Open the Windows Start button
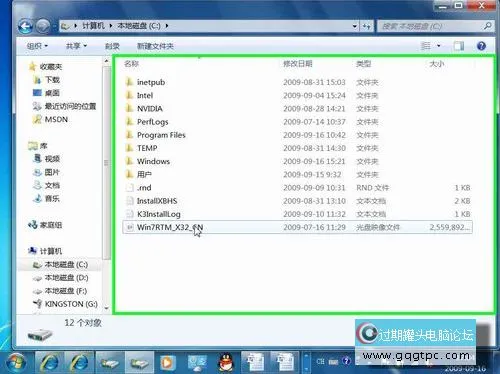Image resolution: width=500 pixels, height=374 pixels. click(x=15, y=363)
